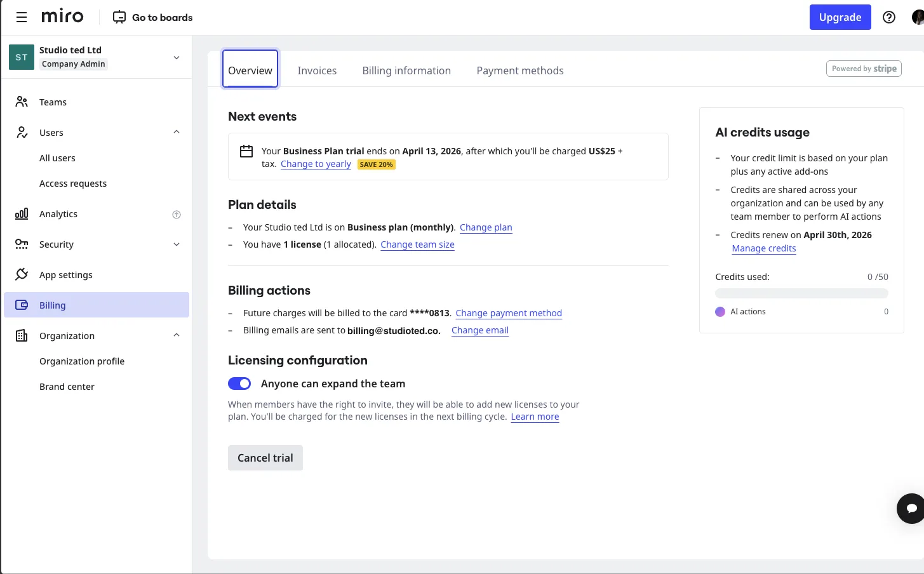The width and height of the screenshot is (924, 574).
Task: Click the Change team size link
Action: 417,244
